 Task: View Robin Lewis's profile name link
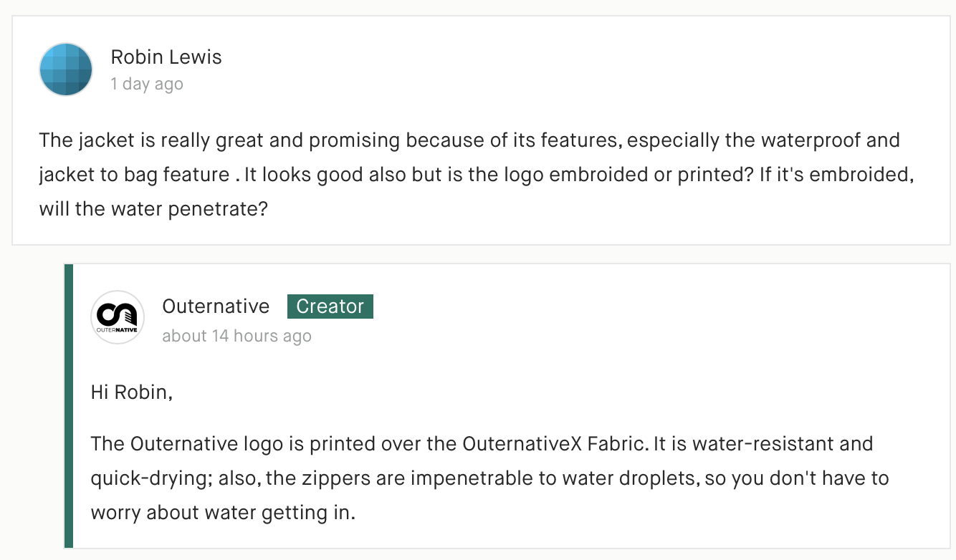[x=166, y=57]
